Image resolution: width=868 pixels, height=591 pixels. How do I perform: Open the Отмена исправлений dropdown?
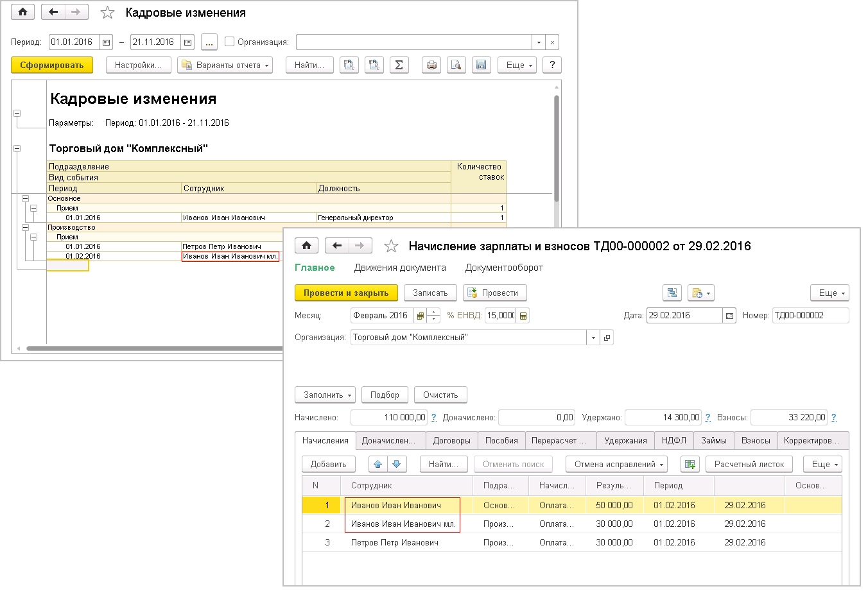pos(616,464)
